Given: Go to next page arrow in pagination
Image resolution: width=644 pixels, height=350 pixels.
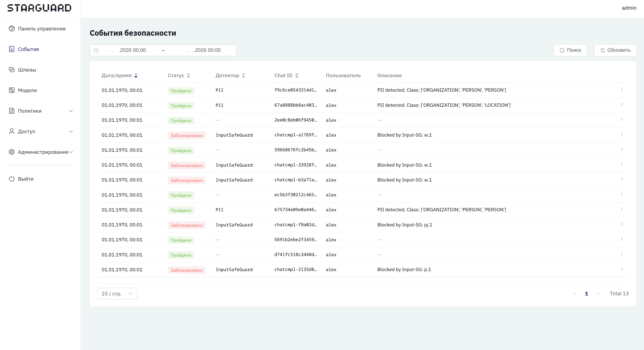Looking at the screenshot, I should coord(598,294).
